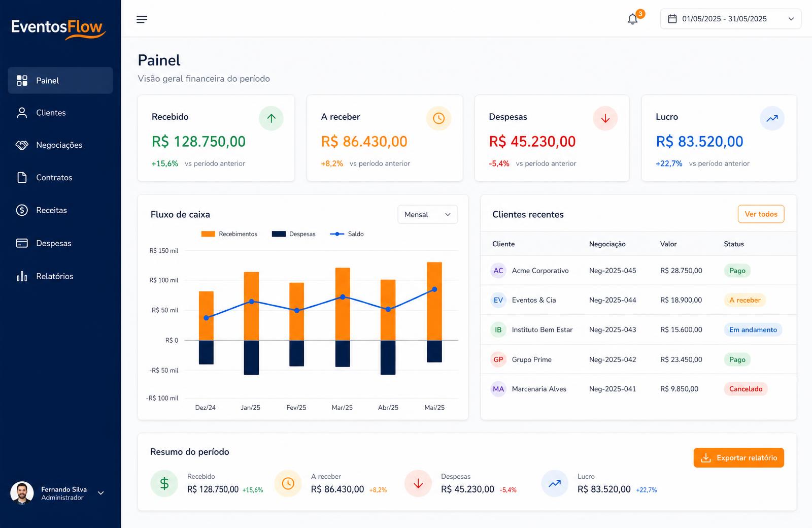Click Fernando Silva's profile photo
812x528 pixels.
pyautogui.click(x=22, y=493)
